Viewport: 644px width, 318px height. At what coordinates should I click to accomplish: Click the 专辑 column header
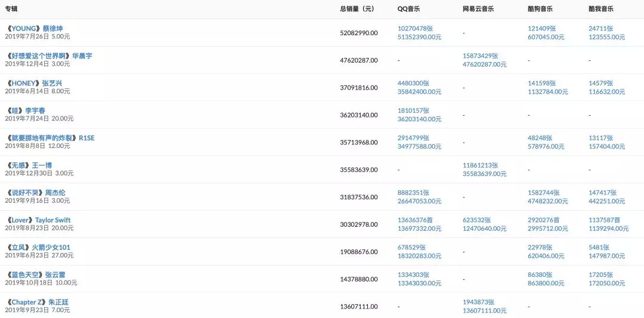11,8
